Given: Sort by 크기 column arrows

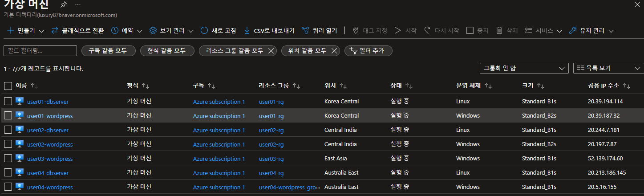Looking at the screenshot, I should (541, 86).
